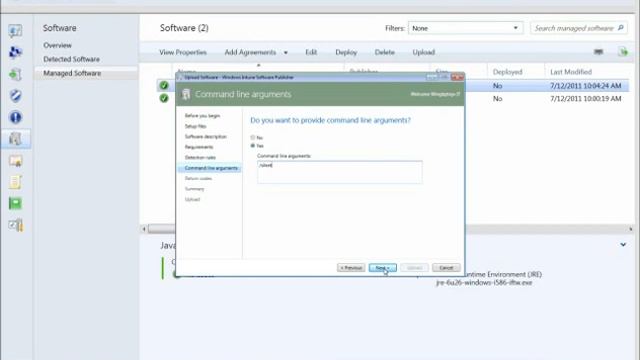The width and height of the screenshot is (640, 360).
Task: Click the export icon at toolbar's far right
Action: pyautogui.click(x=623, y=52)
